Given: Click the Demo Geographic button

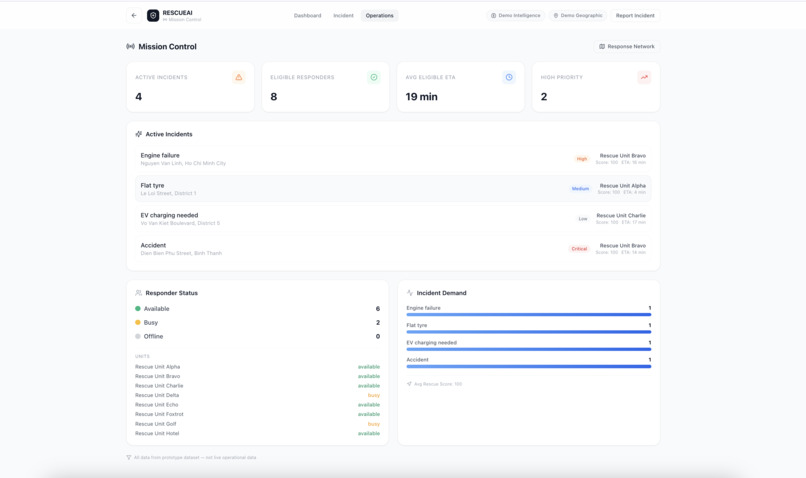Looking at the screenshot, I should pos(578,15).
